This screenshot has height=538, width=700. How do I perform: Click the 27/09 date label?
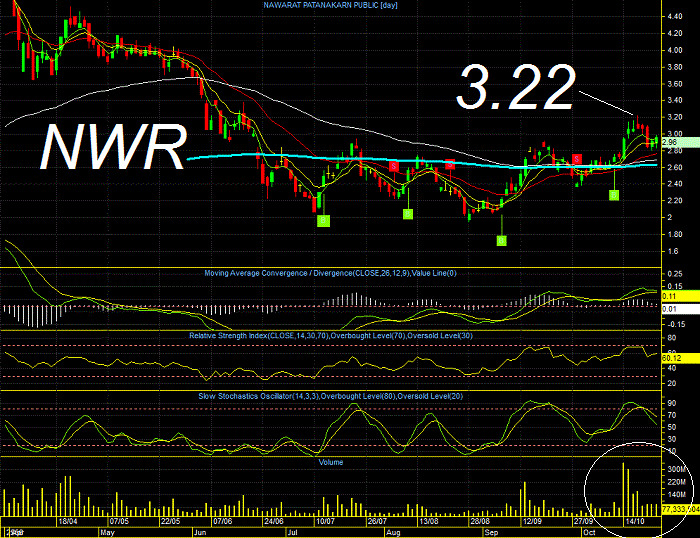point(583,521)
